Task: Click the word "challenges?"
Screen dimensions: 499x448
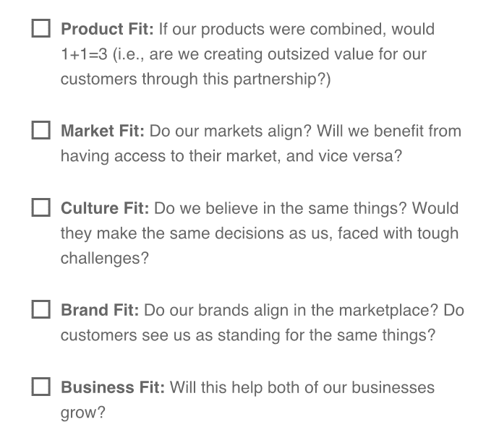Action: point(104,258)
